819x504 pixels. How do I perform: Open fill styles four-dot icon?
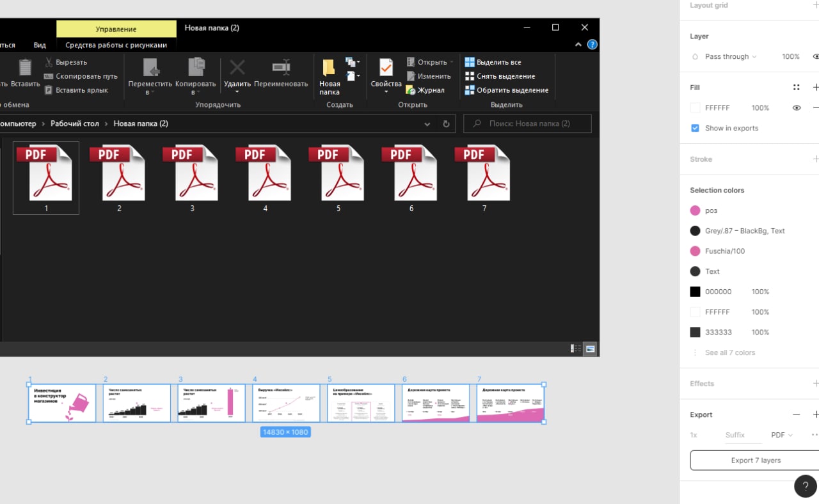point(797,88)
